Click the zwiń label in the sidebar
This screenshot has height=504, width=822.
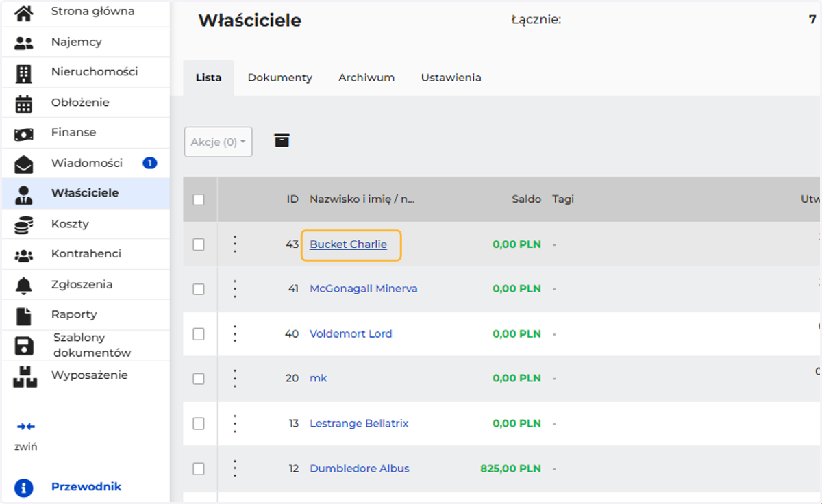[x=26, y=447]
